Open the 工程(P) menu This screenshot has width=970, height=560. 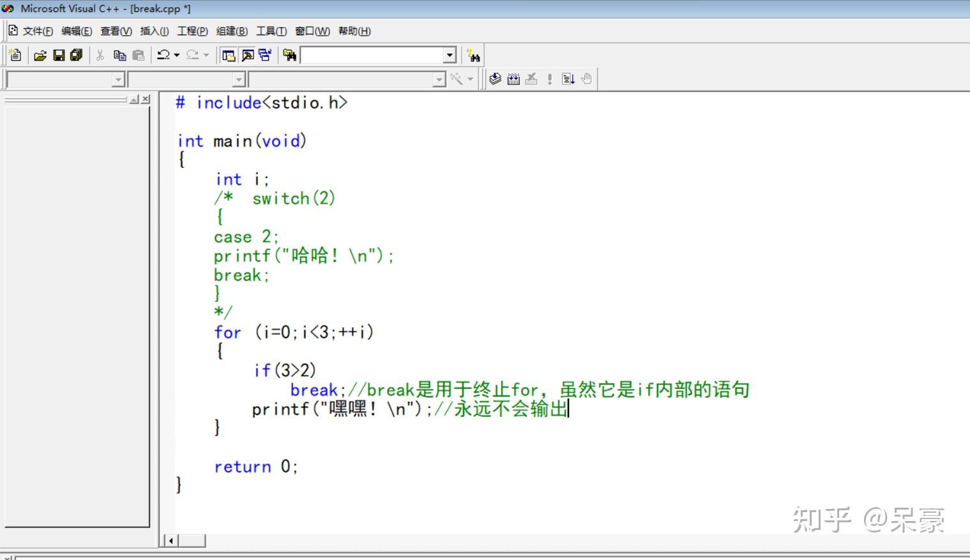192,31
